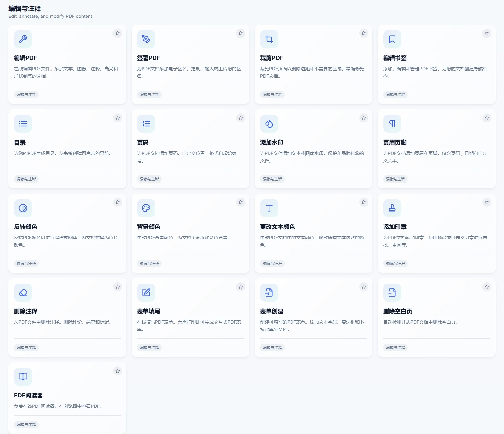Screen dimensions: 504x434
Task: Open the eraser icon for 删除注释
Action: (x=23, y=293)
